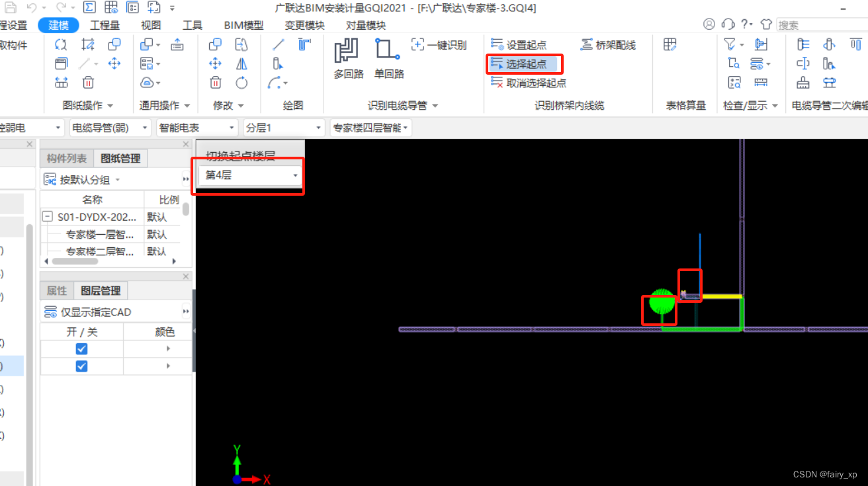Click the Σ summary calculation icon in title bar
868x486 pixels.
tap(90, 8)
